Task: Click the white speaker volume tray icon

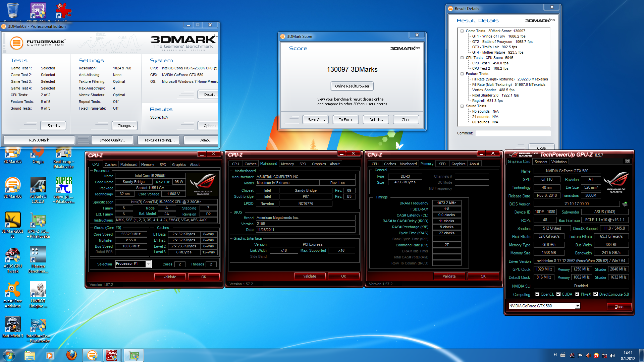Action: [x=612, y=355]
